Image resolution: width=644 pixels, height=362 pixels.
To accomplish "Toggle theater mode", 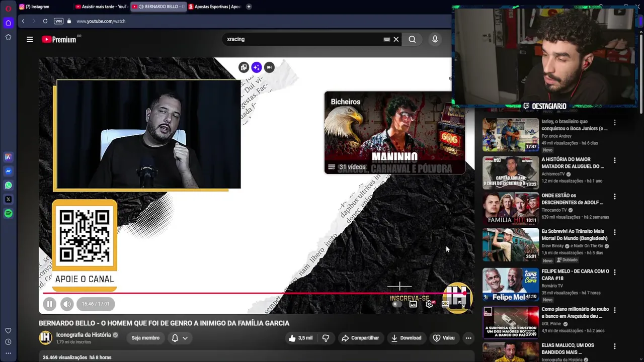I will (x=445, y=304).
